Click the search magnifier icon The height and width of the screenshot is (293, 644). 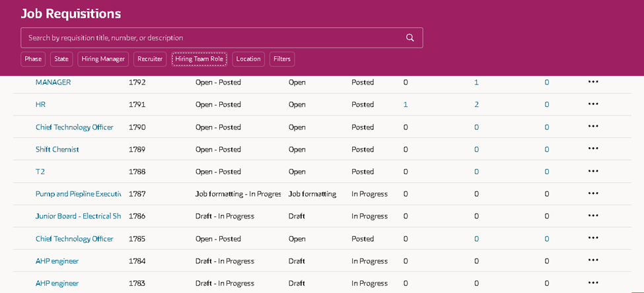pos(410,38)
